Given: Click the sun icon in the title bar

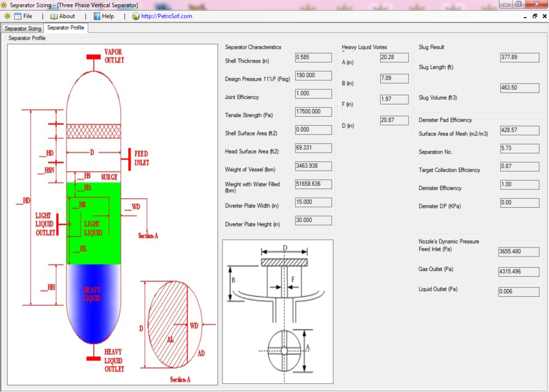Looking at the screenshot, I should point(5,4).
